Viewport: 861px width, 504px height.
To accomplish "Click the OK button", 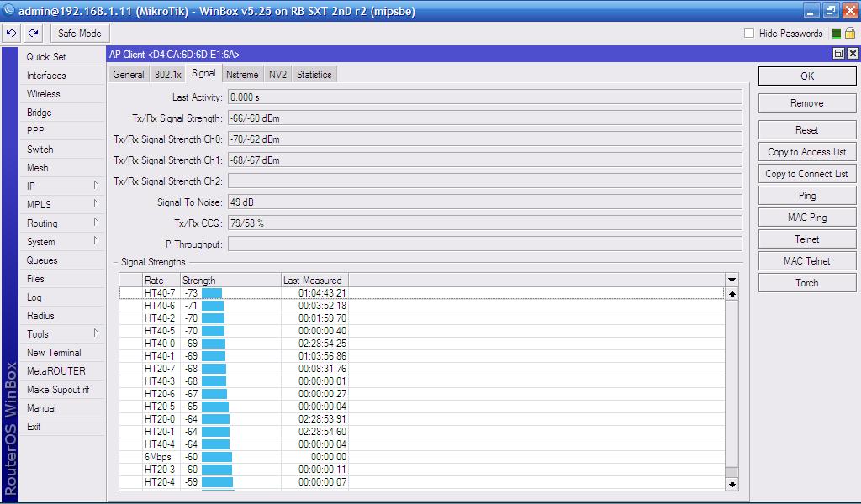I will (806, 76).
